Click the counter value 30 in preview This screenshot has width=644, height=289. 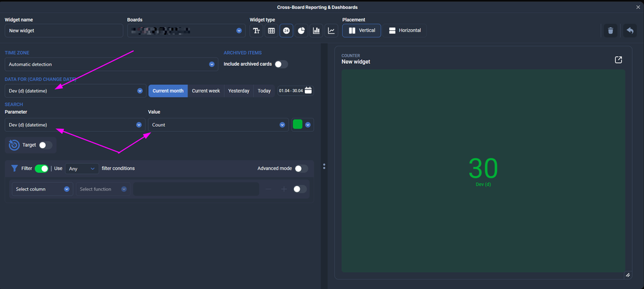pyautogui.click(x=483, y=168)
